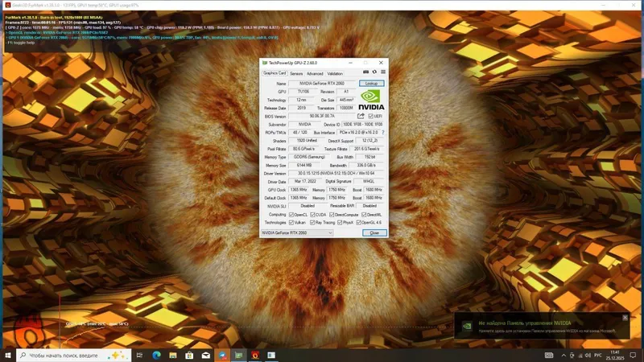Take a GPU-Z screenshot with the camera icon
644x362 pixels.
[366, 72]
